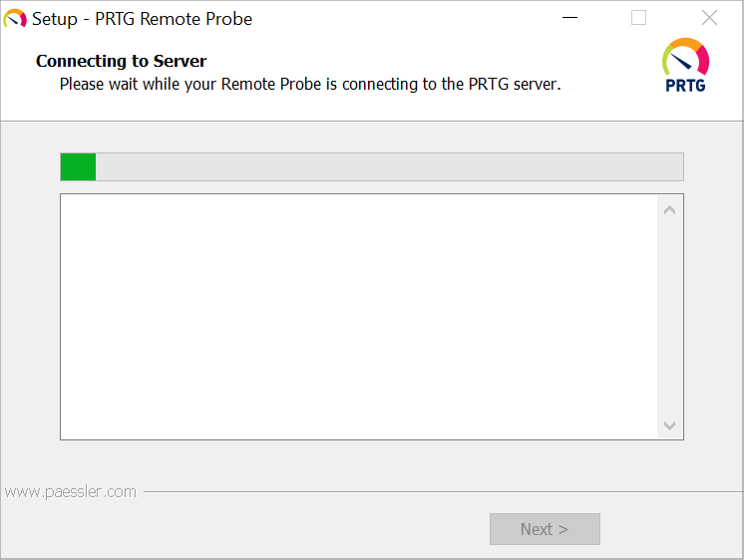Minimize the Setup window
744x560 pixels.
point(569,18)
